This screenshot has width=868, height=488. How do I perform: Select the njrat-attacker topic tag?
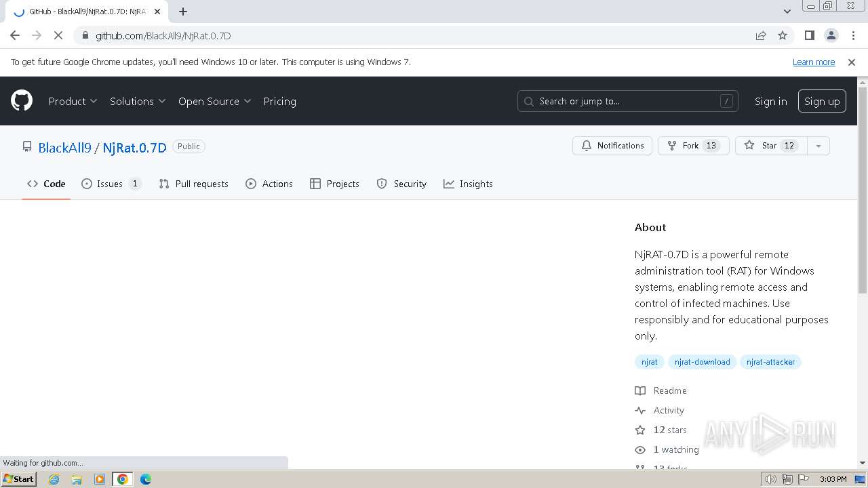(x=770, y=362)
